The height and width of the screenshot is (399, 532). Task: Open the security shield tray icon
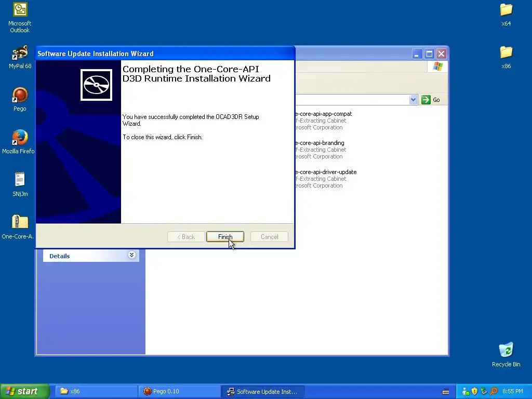(x=475, y=391)
